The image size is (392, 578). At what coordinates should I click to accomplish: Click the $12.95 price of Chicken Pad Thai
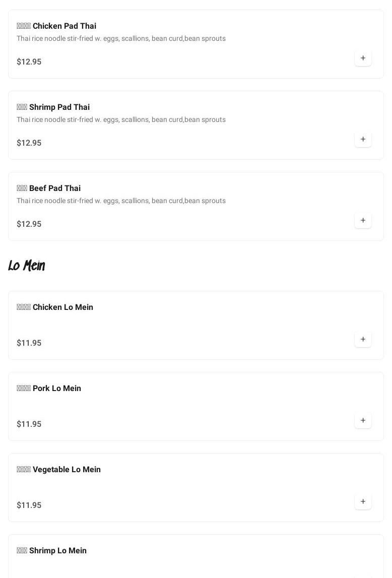coord(29,62)
